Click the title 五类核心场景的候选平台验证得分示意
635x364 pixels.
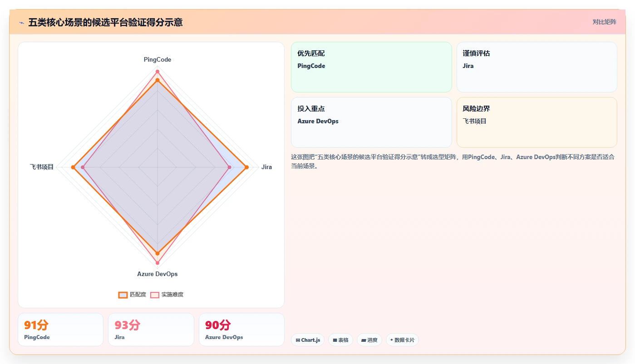[x=105, y=22]
